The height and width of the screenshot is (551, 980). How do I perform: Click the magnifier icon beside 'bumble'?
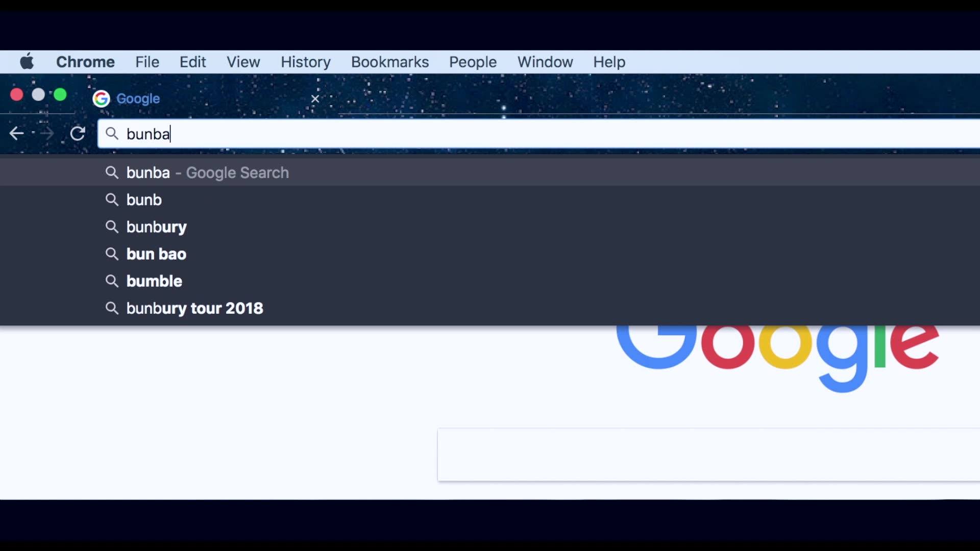point(112,281)
